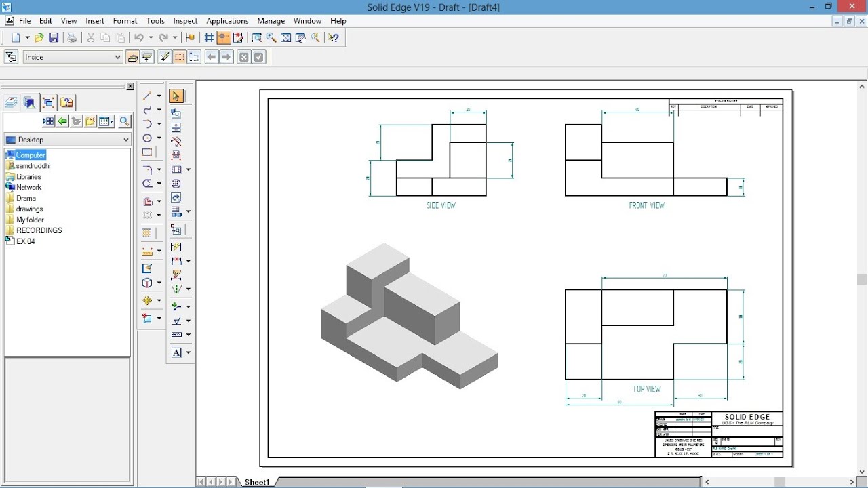Toggle the highlighted rectangular fence select option
Image resolution: width=868 pixels, height=488 pixels.
pos(179,57)
